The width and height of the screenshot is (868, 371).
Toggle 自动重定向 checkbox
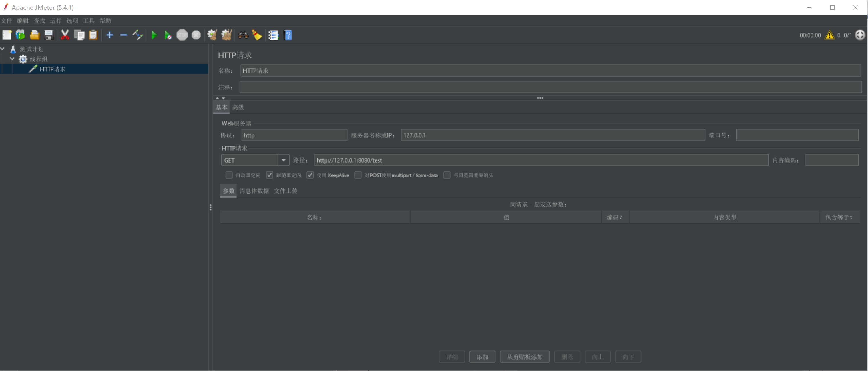coord(229,175)
